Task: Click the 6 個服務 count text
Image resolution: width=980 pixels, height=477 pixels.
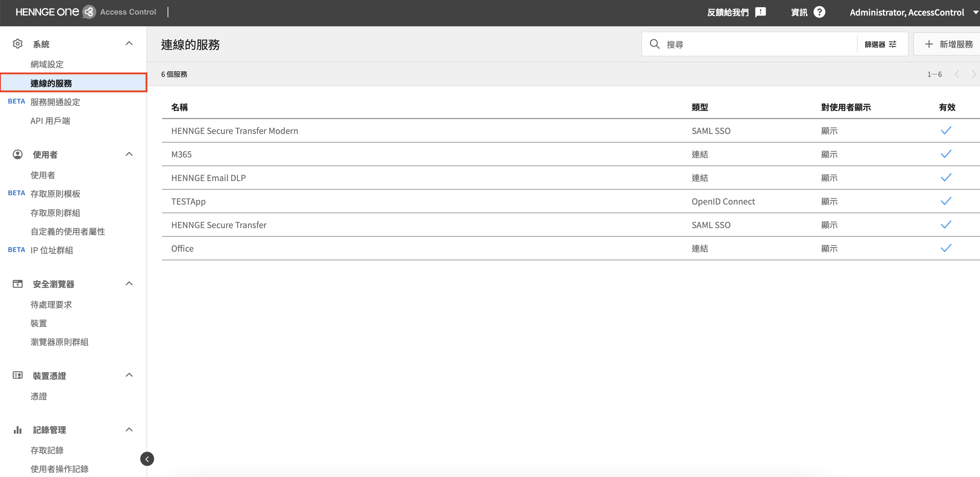Action: point(174,74)
